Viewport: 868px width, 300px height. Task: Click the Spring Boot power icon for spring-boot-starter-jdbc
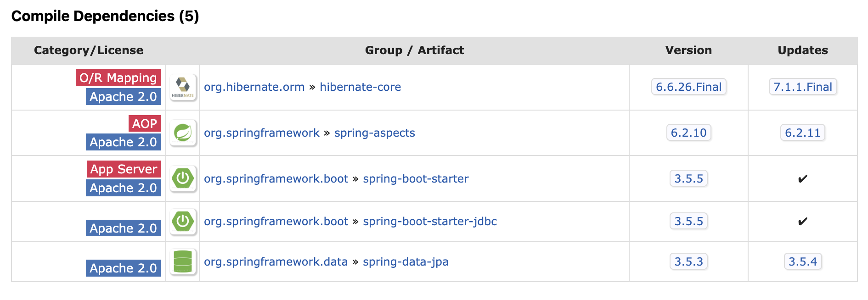click(x=183, y=222)
